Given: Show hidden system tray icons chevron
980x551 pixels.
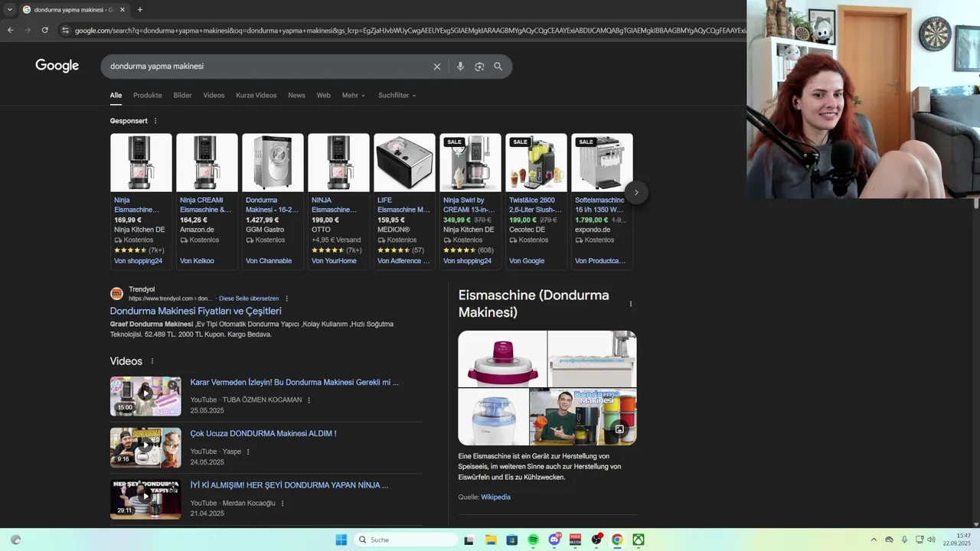Looking at the screenshot, I should click(x=874, y=540).
